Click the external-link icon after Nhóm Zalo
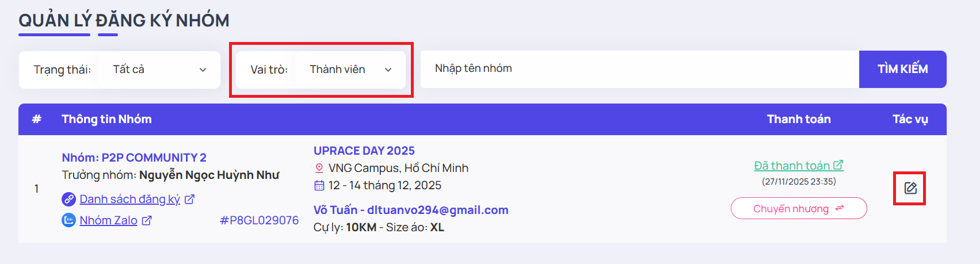 (147, 220)
